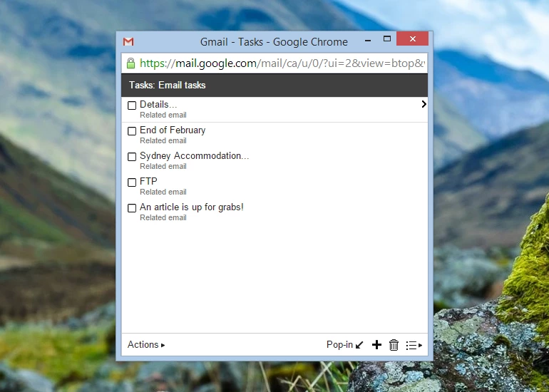The width and height of the screenshot is (549, 392).
Task: Tick the FTP task checkbox
Action: [132, 182]
